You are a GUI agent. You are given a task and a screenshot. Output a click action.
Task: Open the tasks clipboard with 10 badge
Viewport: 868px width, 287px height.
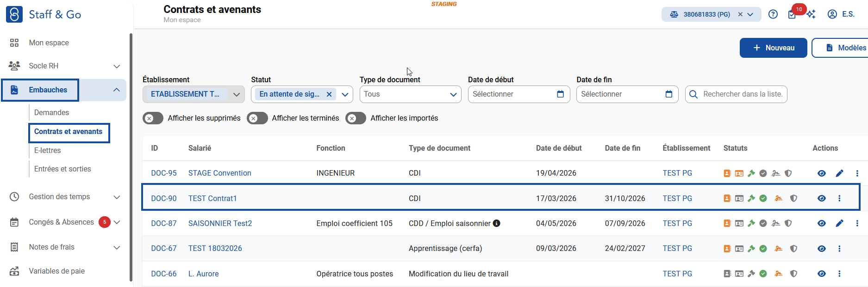tap(792, 14)
